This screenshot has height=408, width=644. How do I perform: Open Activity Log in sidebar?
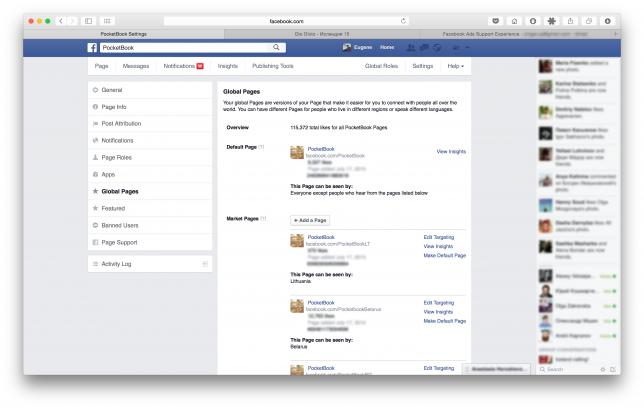coord(150,264)
